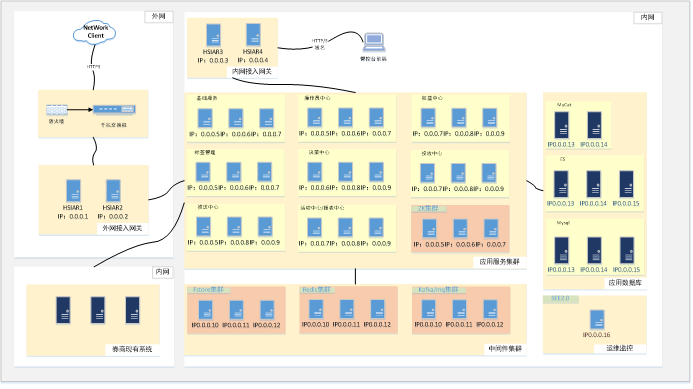
Task: Select Mysql server IP0.0.0.14
Action: click(x=594, y=250)
